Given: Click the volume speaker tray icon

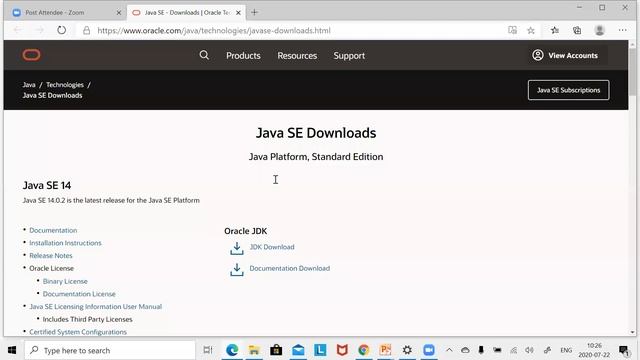Looking at the screenshot, I should coord(529,350).
